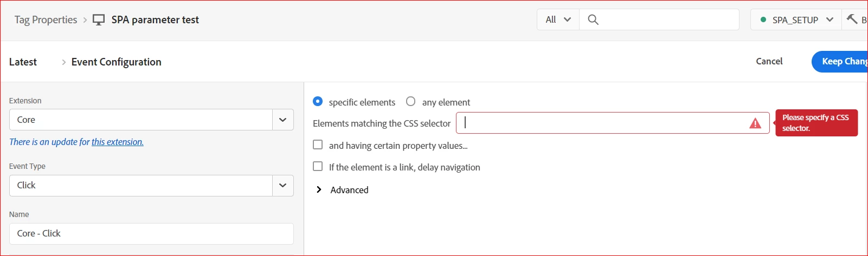Open the Extension dropdown showing Core
Image resolution: width=868 pixels, height=256 pixels.
point(282,120)
